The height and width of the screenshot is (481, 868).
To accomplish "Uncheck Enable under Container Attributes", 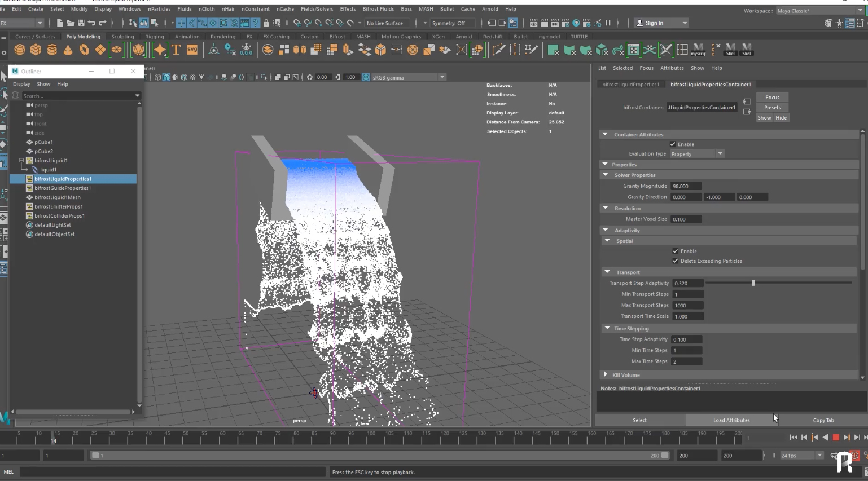I will [673, 144].
